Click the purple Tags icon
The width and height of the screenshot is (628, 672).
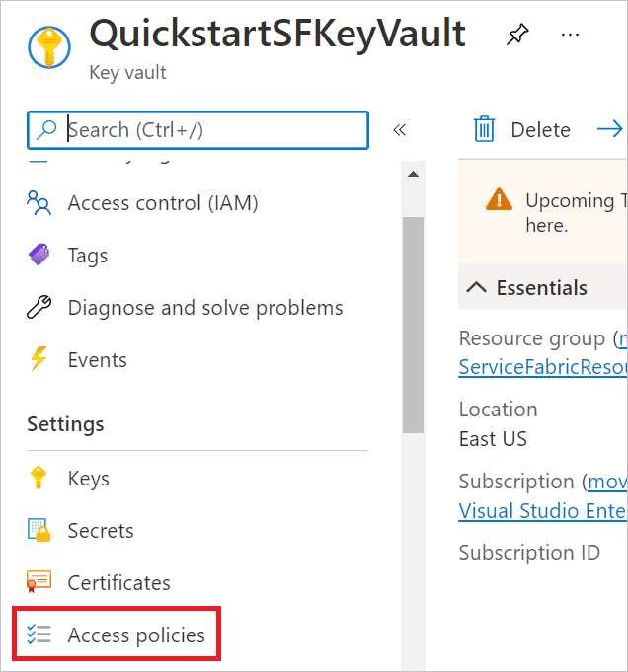click(39, 256)
